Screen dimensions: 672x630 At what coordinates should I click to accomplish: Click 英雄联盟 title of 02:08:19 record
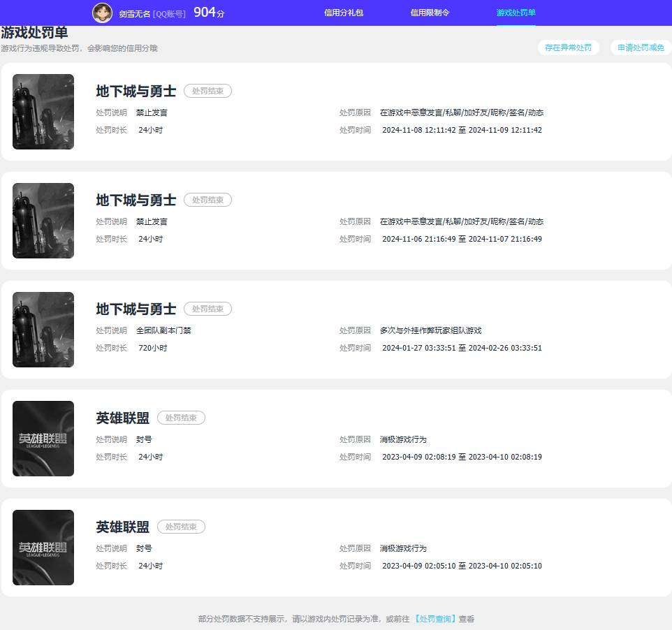pyautogui.click(x=122, y=418)
